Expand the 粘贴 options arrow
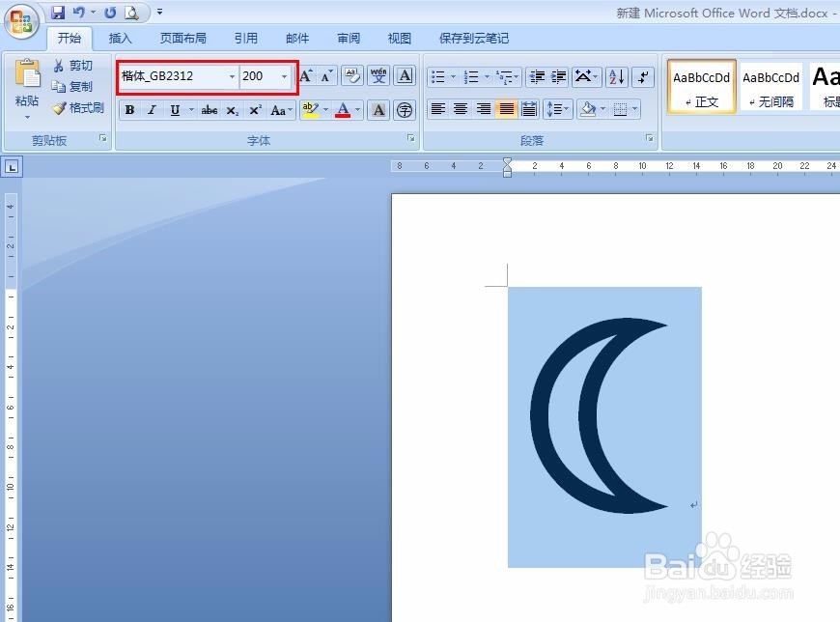This screenshot has height=622, width=840. click(27, 117)
